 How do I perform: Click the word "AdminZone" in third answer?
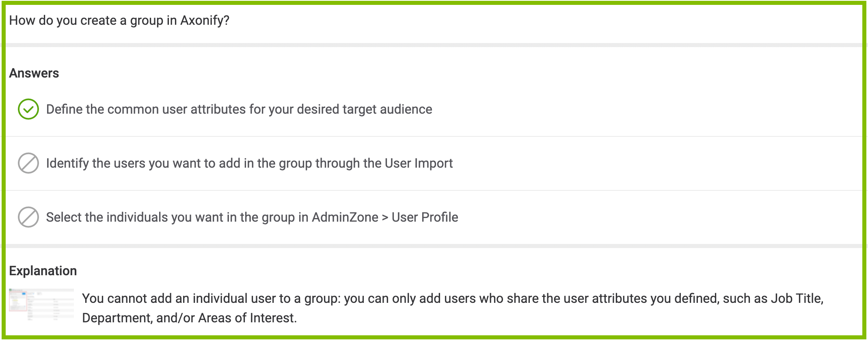coord(345,217)
